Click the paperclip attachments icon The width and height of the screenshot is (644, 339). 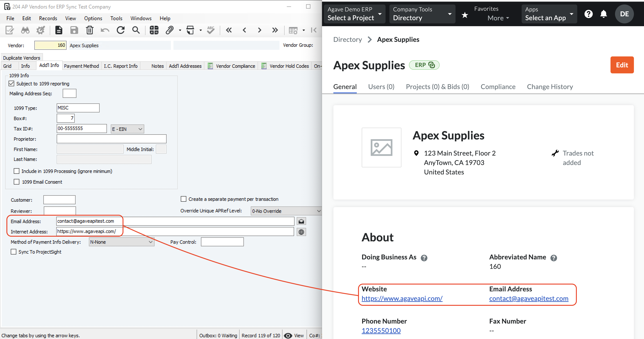point(170,30)
